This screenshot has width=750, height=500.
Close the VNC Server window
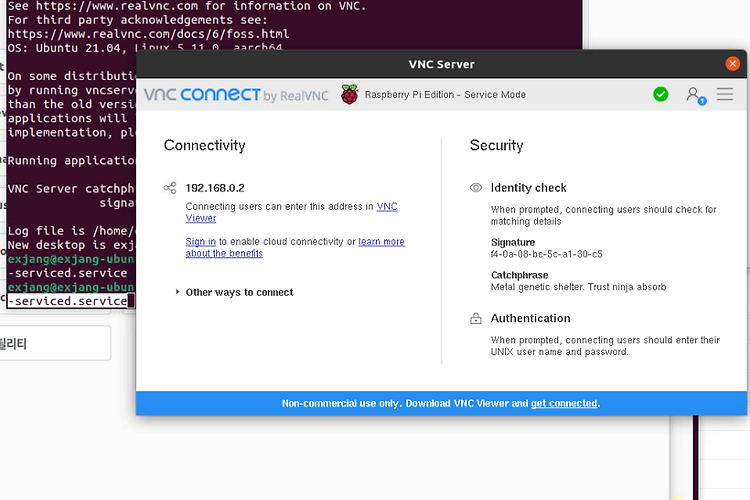click(732, 64)
